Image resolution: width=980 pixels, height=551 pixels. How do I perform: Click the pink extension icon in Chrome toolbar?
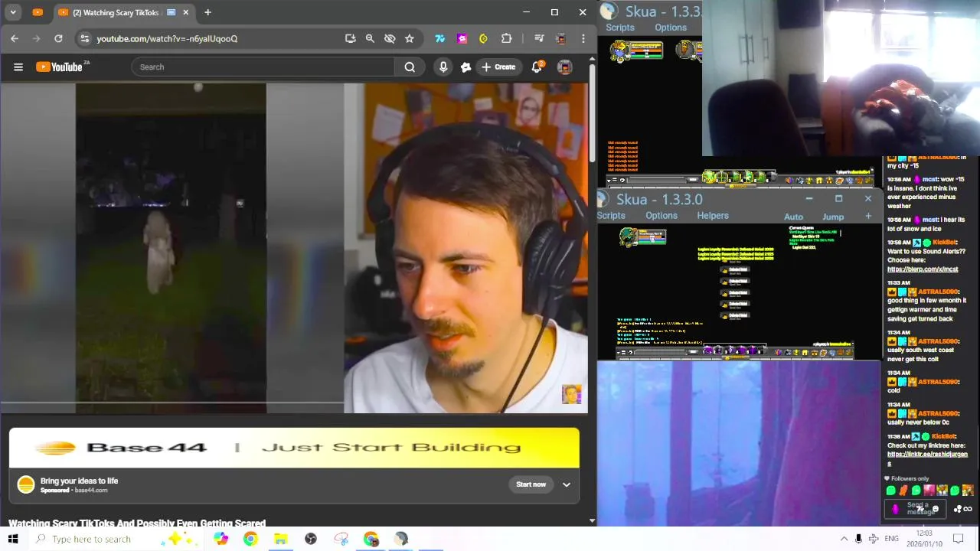[x=462, y=38]
